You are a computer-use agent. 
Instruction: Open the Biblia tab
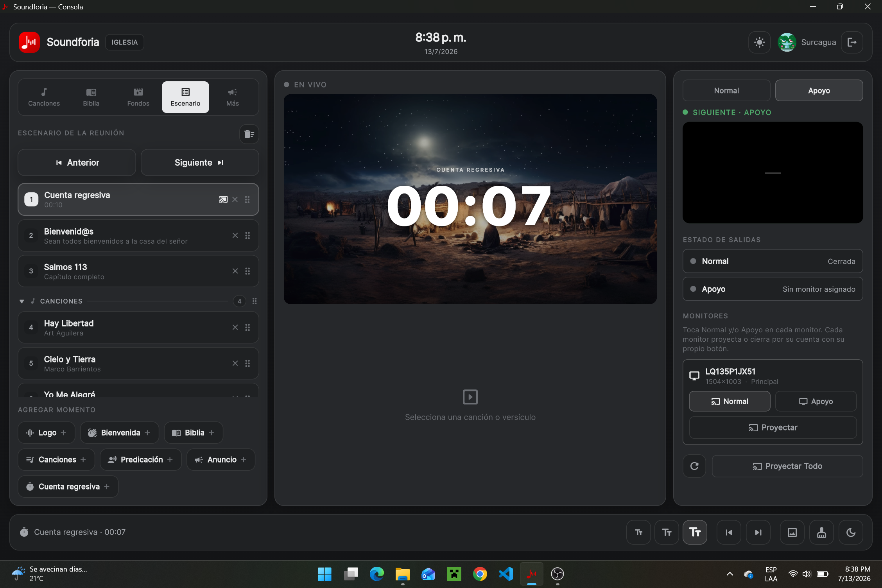pyautogui.click(x=91, y=97)
